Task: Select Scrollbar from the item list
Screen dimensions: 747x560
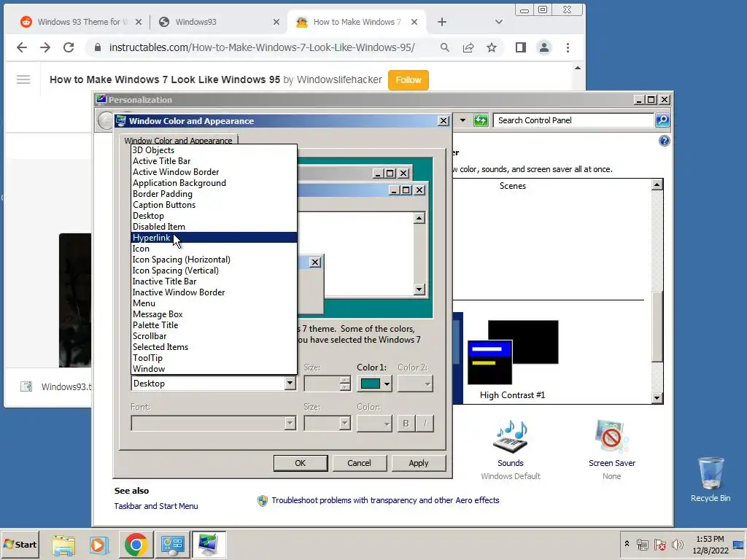Action: 214,336
